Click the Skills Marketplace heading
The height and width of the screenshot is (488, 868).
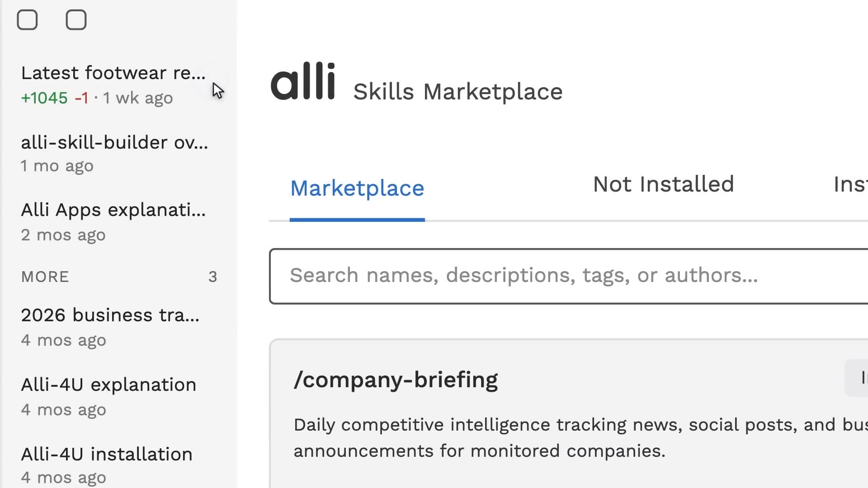point(458,92)
